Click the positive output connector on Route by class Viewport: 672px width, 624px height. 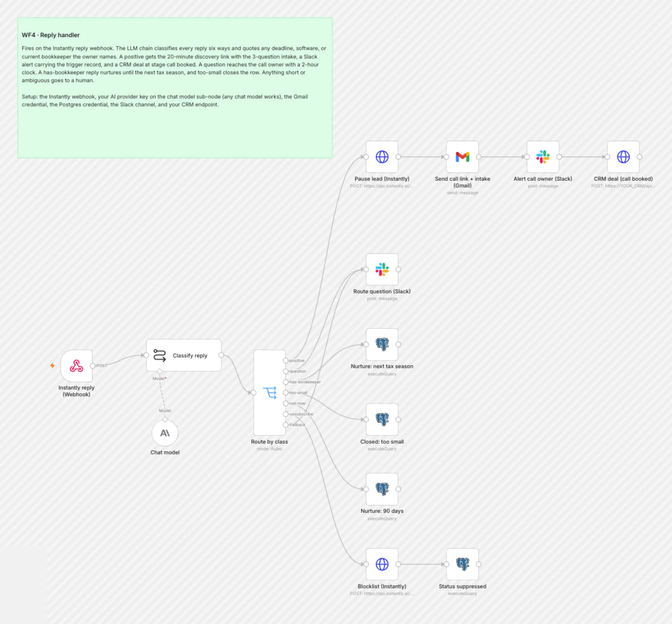pyautogui.click(x=286, y=360)
